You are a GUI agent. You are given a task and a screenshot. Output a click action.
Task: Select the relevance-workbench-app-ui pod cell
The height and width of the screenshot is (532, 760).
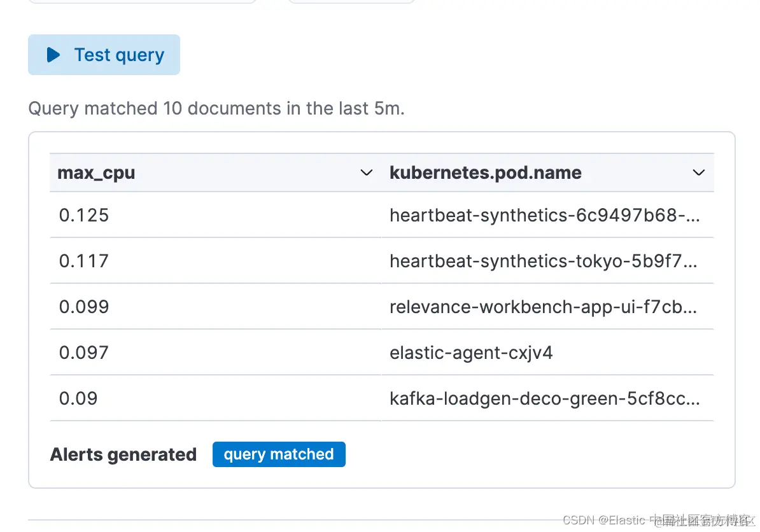click(543, 307)
